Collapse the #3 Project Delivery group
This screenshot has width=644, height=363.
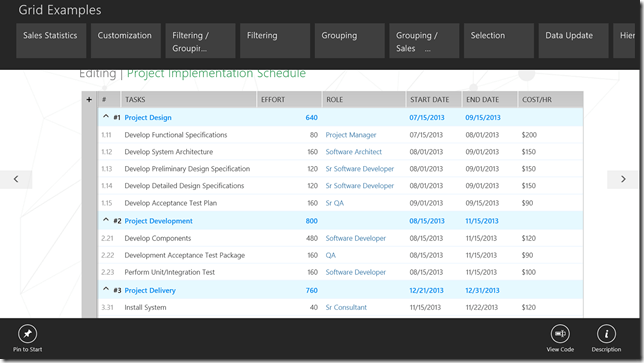tap(106, 289)
